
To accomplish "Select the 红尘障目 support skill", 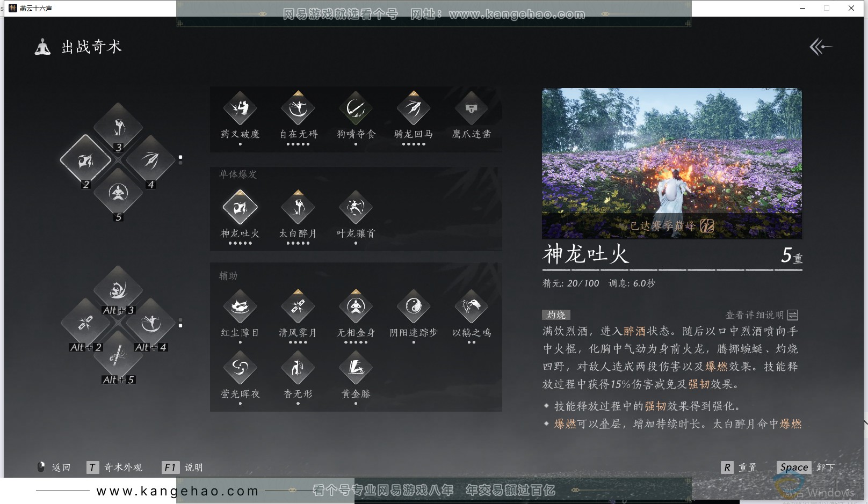I will 240,306.
